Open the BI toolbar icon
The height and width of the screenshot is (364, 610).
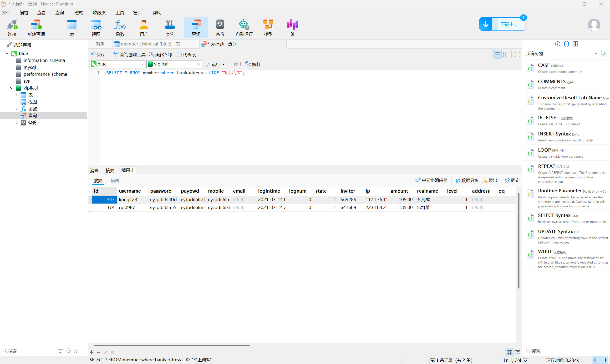coord(292,28)
